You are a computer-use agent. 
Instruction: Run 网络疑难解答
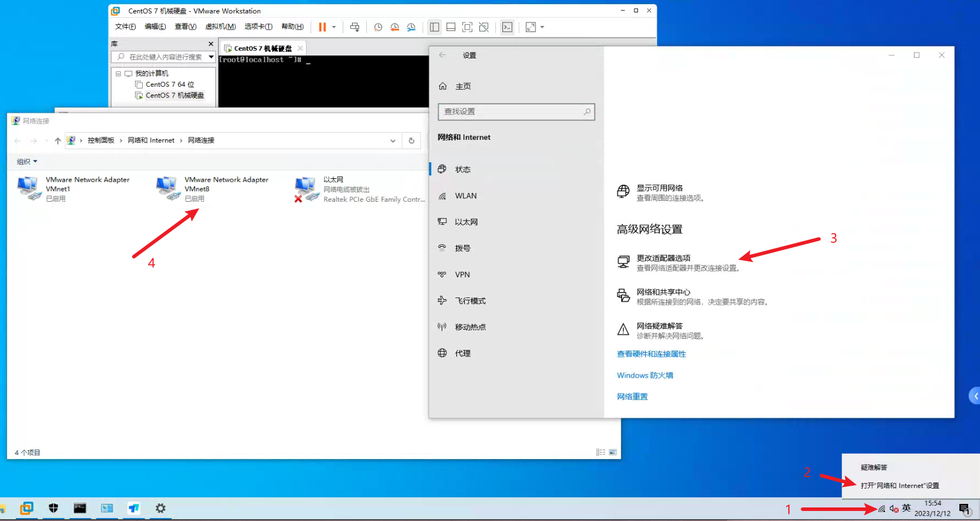[660, 330]
